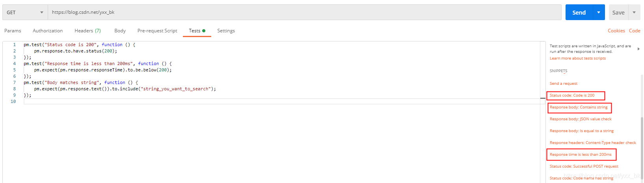The width and height of the screenshot is (644, 183).
Task: Click the request URL input field
Action: (x=304, y=13)
